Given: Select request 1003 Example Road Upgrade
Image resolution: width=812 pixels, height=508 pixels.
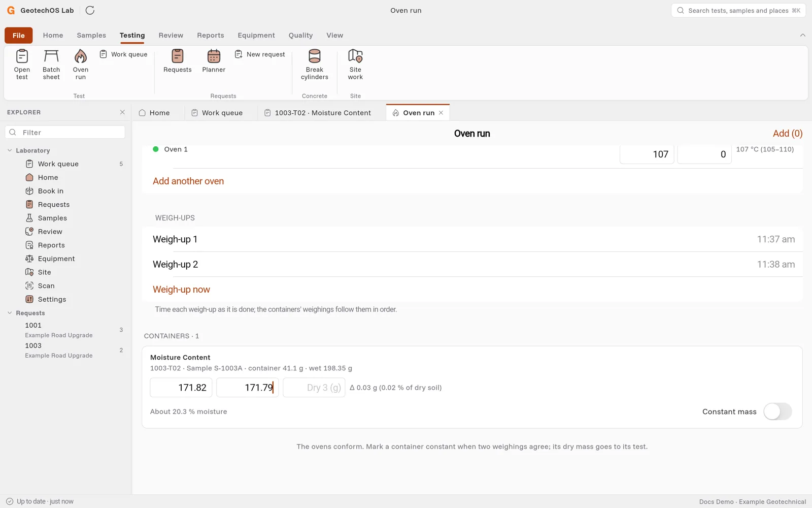Looking at the screenshot, I should [65, 350].
